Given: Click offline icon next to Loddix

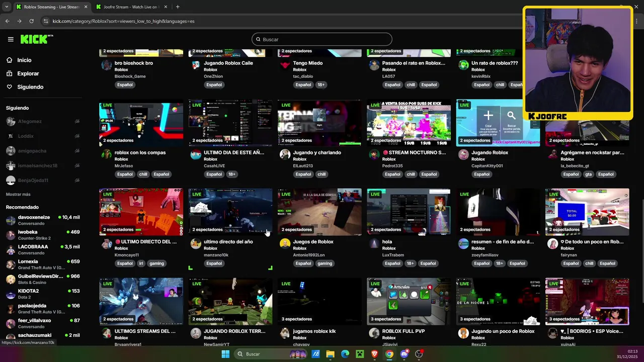Looking at the screenshot, I should click(77, 136).
